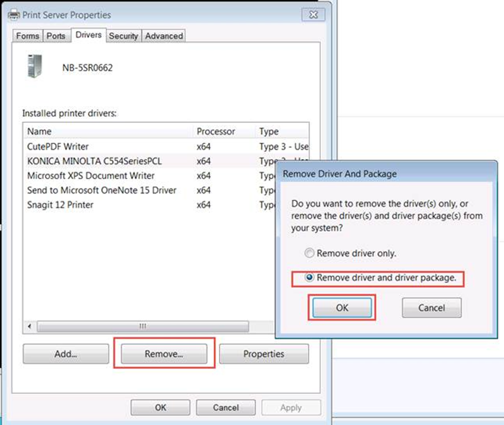Close the Print Server Properties window

click(x=313, y=14)
